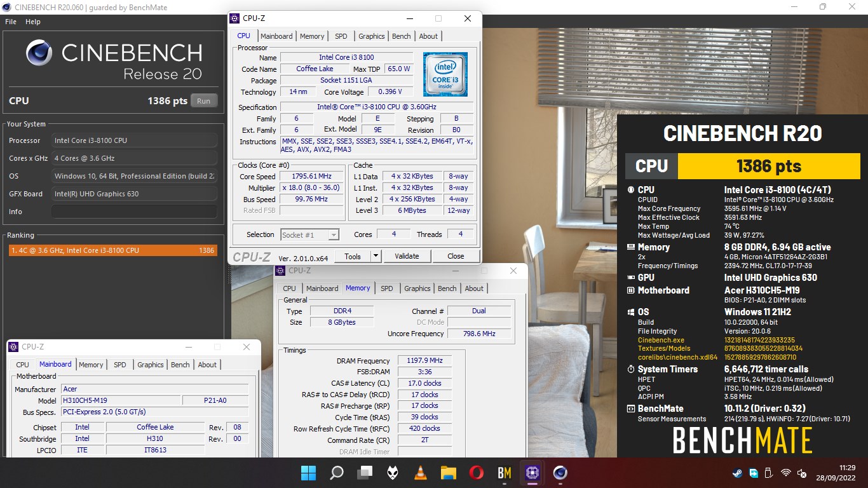The image size is (868, 488).
Task: Open the Windows Start menu
Action: (308, 473)
